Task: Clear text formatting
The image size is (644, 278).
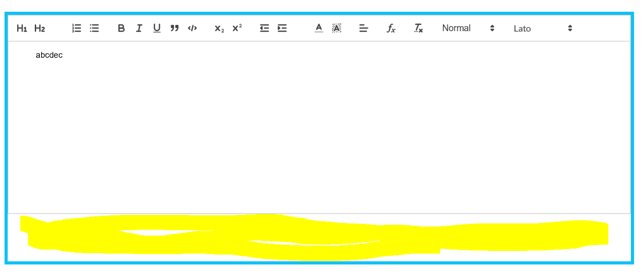Action: pyautogui.click(x=418, y=28)
